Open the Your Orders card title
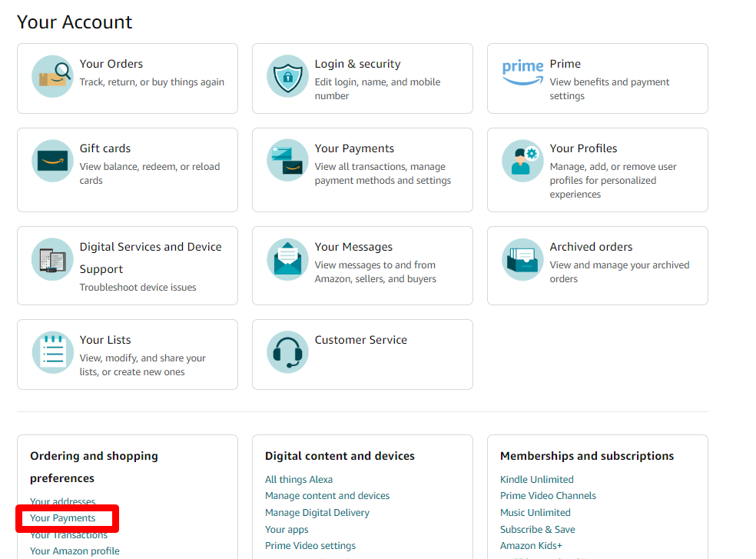The image size is (756, 559). click(x=111, y=64)
